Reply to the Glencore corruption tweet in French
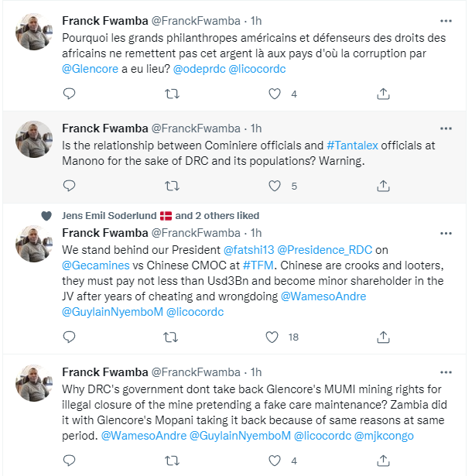Image resolution: width=472 pixels, height=476 pixels. point(69,94)
